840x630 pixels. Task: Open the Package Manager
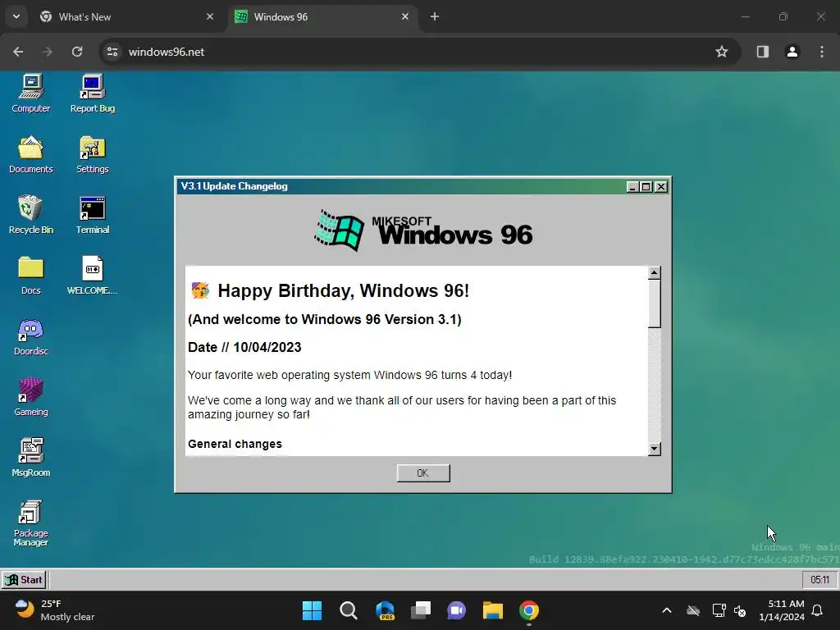tap(30, 523)
